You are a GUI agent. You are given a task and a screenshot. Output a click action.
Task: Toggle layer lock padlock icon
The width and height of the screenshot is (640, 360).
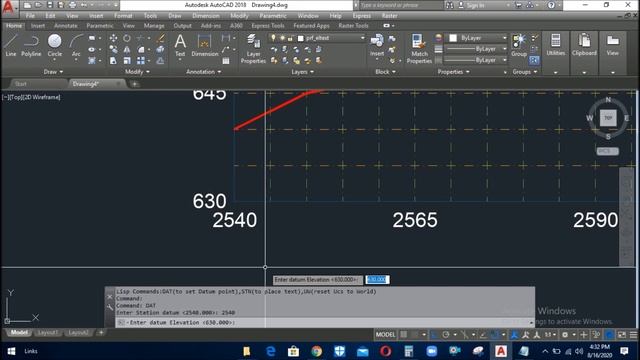290,38
